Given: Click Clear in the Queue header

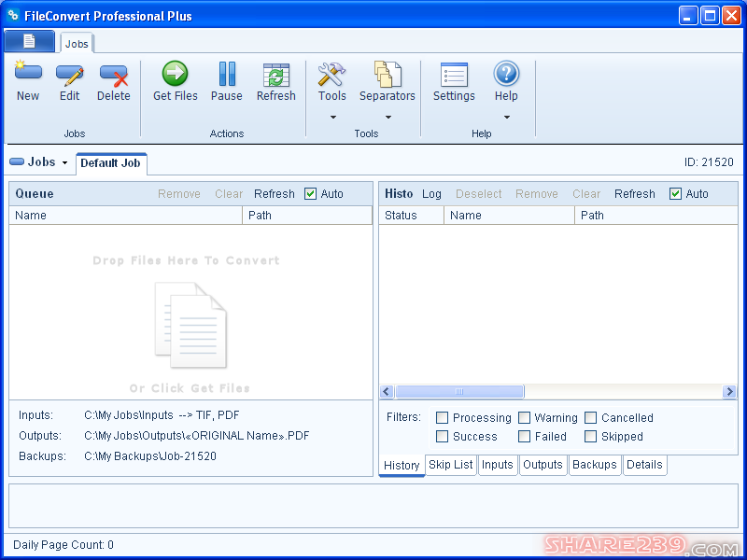Looking at the screenshot, I should (229, 194).
